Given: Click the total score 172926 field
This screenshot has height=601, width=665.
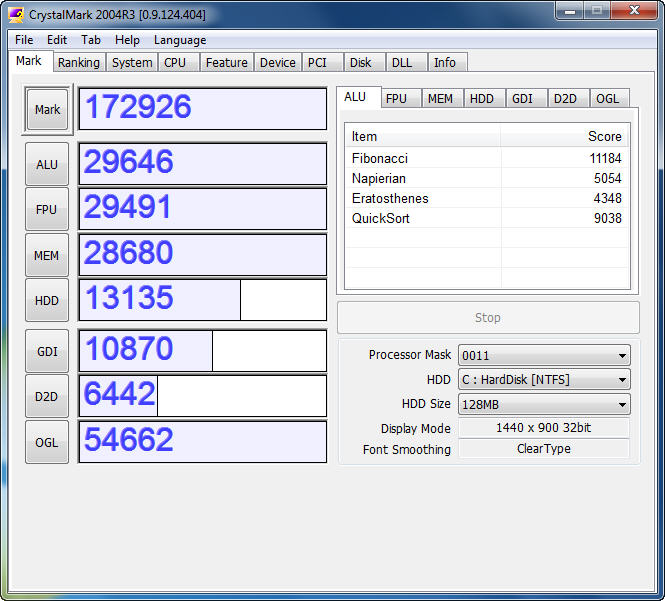Looking at the screenshot, I should (x=203, y=109).
